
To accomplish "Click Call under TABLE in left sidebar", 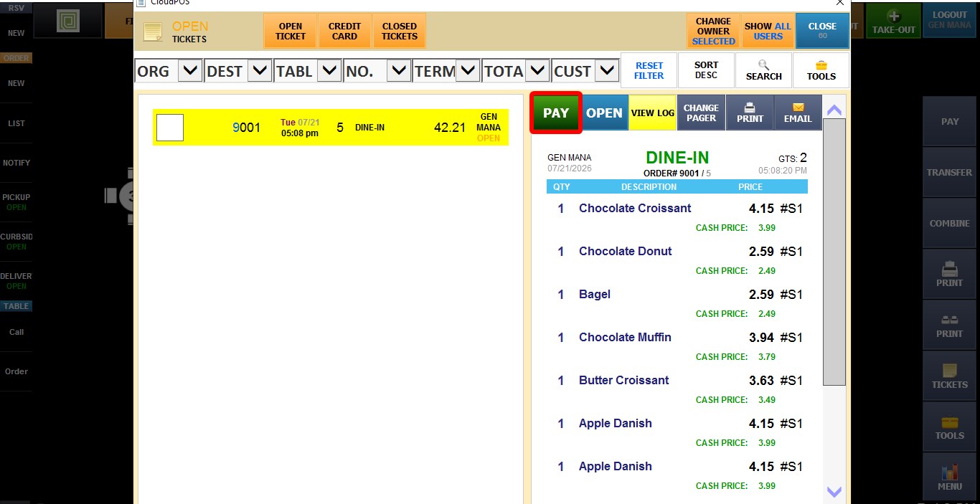I will click(16, 332).
